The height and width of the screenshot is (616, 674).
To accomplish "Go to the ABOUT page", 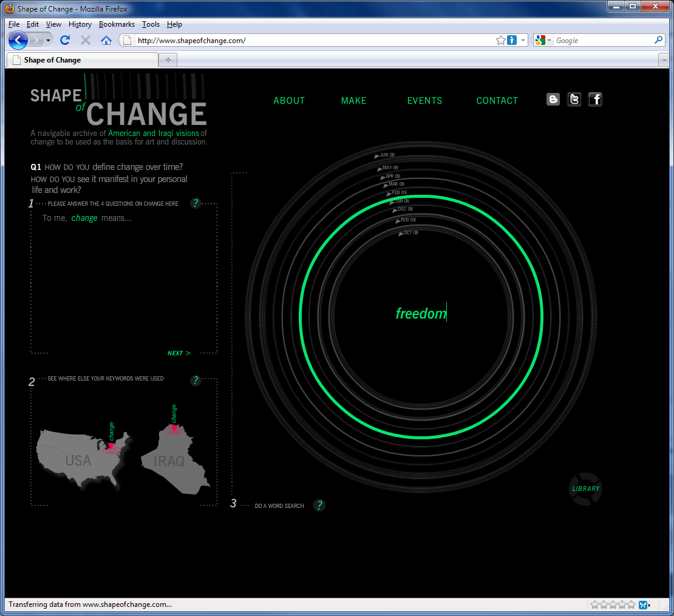I will [289, 101].
